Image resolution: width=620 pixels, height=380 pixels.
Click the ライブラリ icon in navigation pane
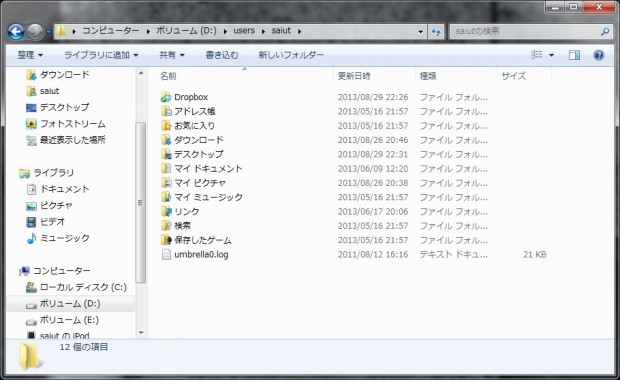click(x=24, y=173)
